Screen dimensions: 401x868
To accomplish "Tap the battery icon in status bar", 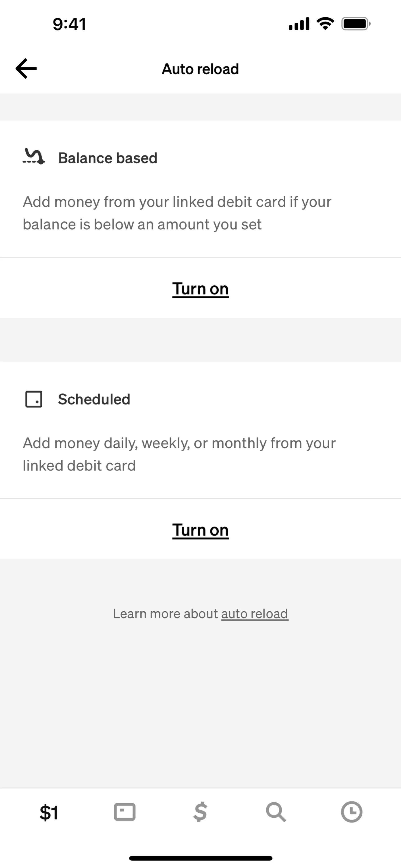I will tap(355, 24).
